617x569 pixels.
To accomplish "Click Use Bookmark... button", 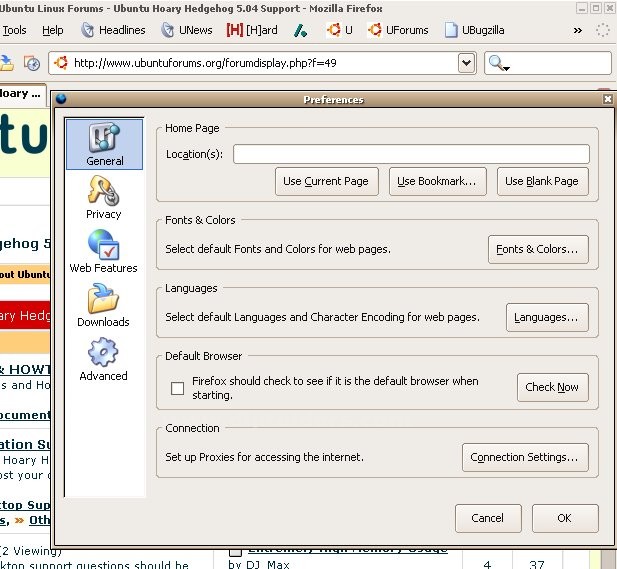I will point(438,181).
